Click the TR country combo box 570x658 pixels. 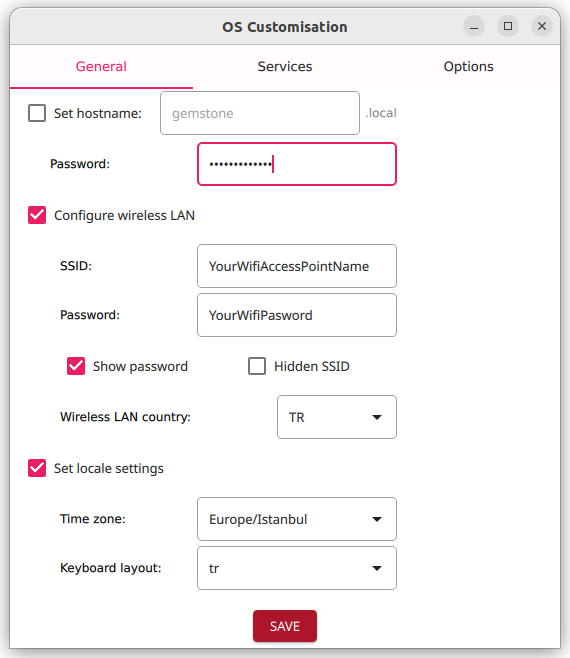(x=337, y=417)
